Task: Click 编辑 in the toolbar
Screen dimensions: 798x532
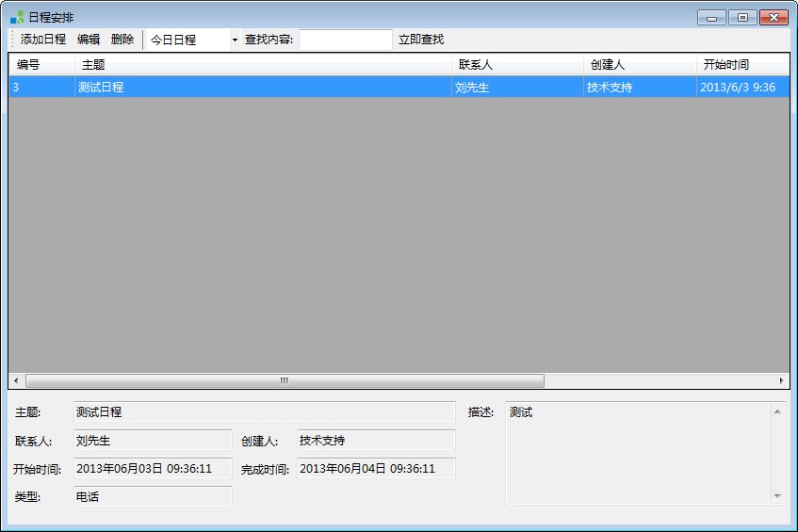Action: pyautogui.click(x=89, y=40)
